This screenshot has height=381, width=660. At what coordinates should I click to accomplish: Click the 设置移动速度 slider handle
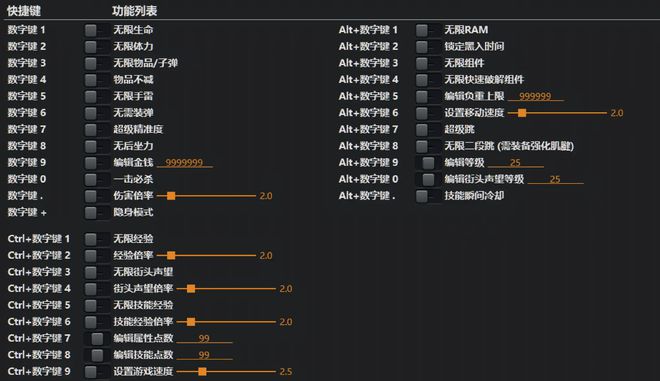[522, 113]
